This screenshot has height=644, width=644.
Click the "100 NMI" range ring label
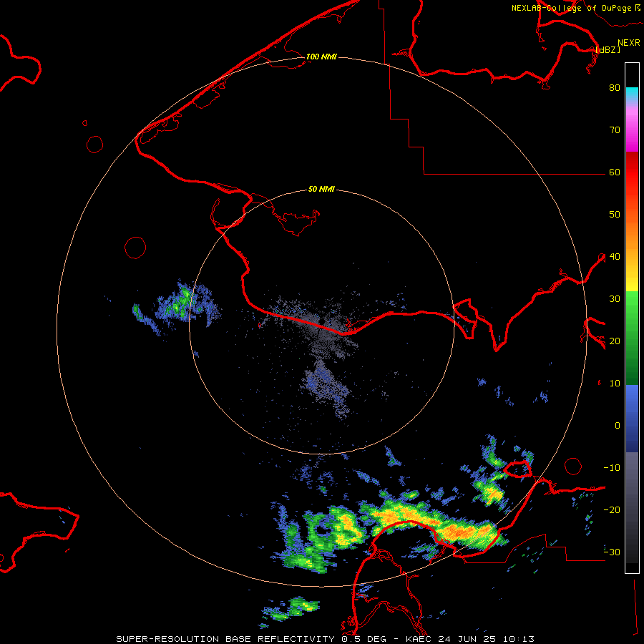[321, 57]
